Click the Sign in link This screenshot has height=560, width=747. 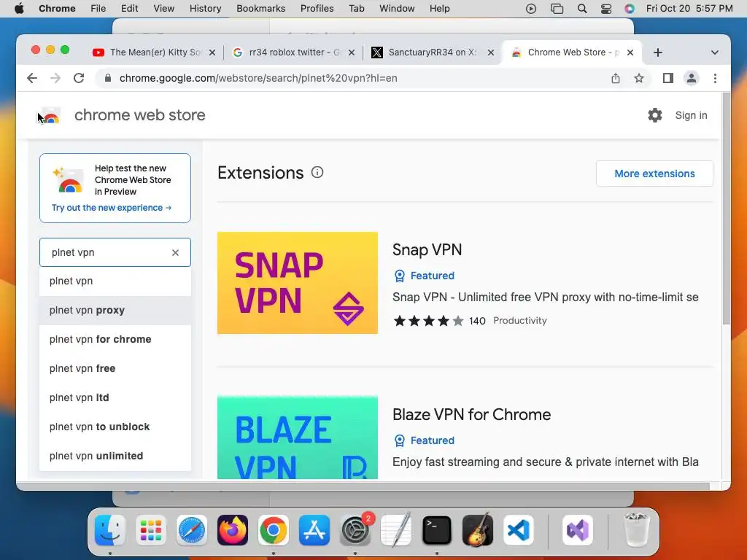tap(691, 115)
